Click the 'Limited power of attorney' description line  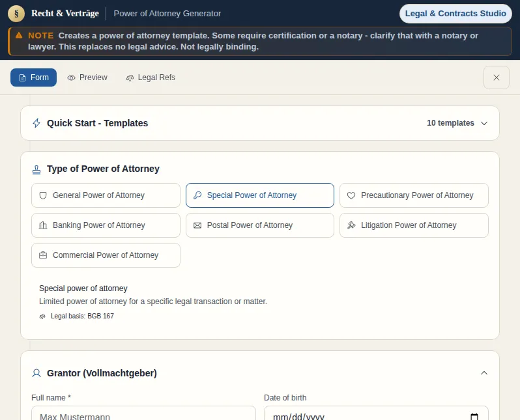(x=153, y=301)
